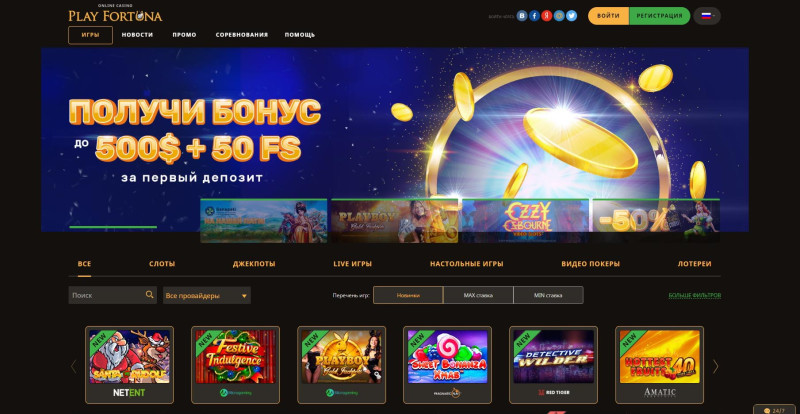Open the Новости menu item
The height and width of the screenshot is (414, 800).
pyautogui.click(x=137, y=35)
